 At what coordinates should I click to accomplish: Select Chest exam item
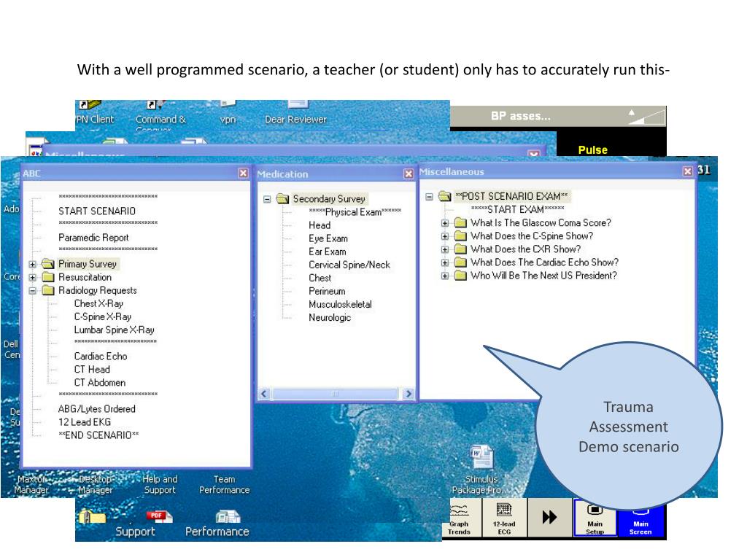pos(320,278)
